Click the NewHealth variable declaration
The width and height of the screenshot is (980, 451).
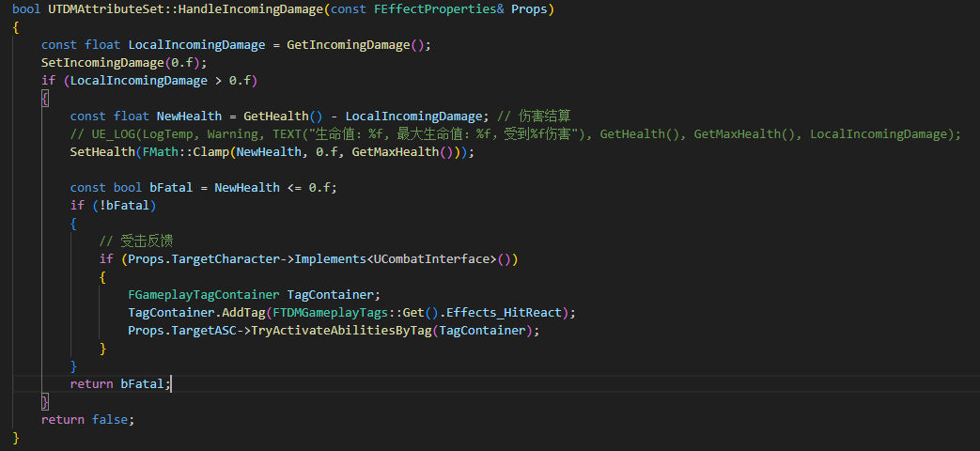(189, 117)
